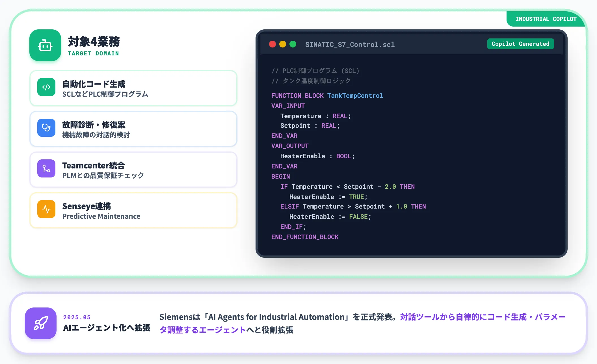Click the HeaterEnable := TRUE; line

point(328,197)
